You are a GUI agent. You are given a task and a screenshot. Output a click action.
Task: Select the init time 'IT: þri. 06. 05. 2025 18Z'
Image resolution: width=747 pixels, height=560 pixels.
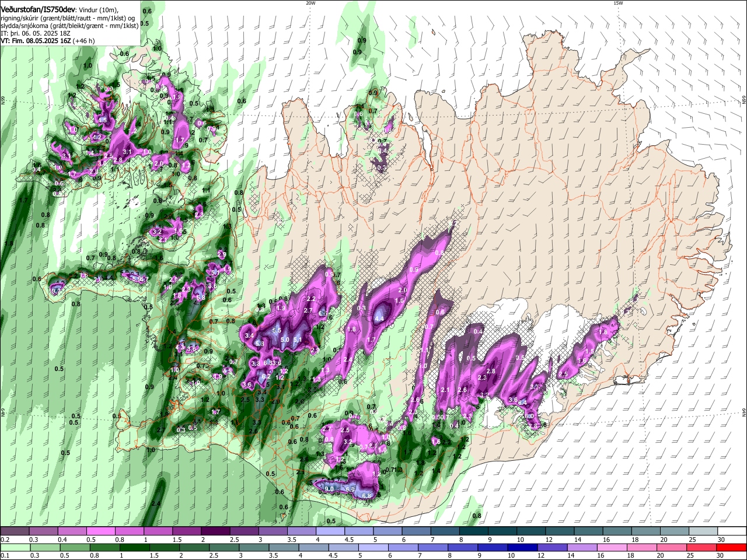(x=36, y=34)
